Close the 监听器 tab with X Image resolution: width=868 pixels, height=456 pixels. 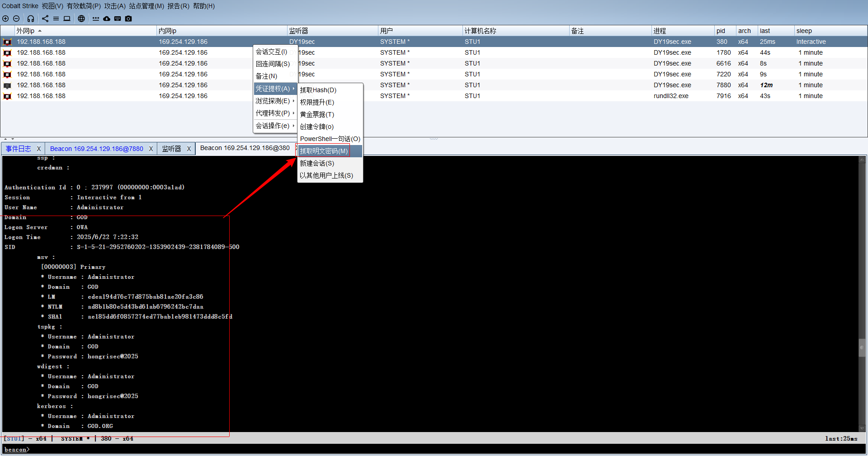189,149
